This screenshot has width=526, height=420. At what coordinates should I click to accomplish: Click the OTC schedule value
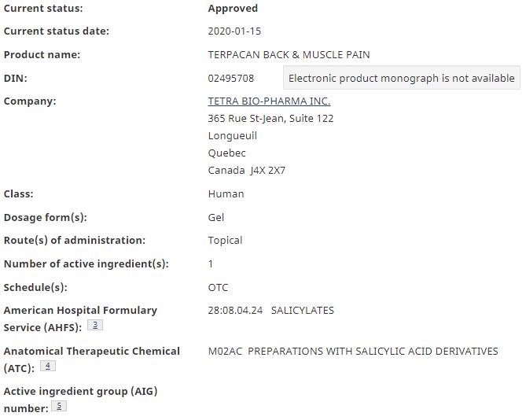(218, 288)
